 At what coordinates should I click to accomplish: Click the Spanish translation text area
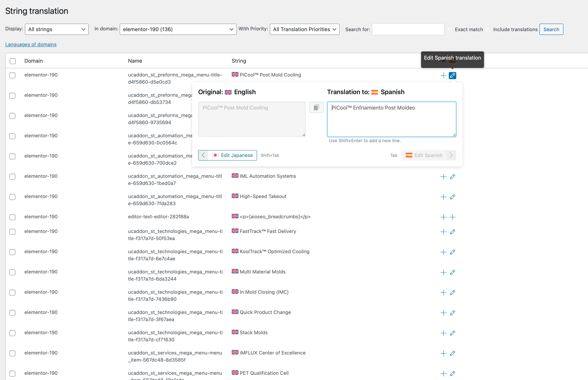392,119
